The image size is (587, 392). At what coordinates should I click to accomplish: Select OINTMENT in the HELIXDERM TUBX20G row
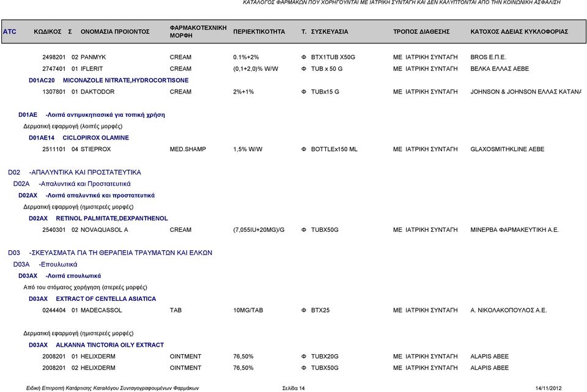(x=186, y=357)
